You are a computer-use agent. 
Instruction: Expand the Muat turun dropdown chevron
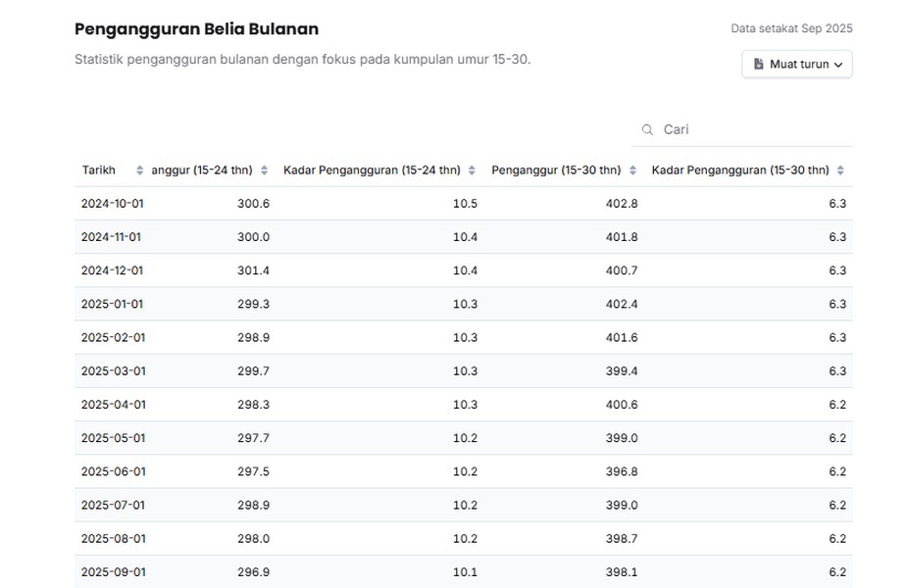point(838,65)
